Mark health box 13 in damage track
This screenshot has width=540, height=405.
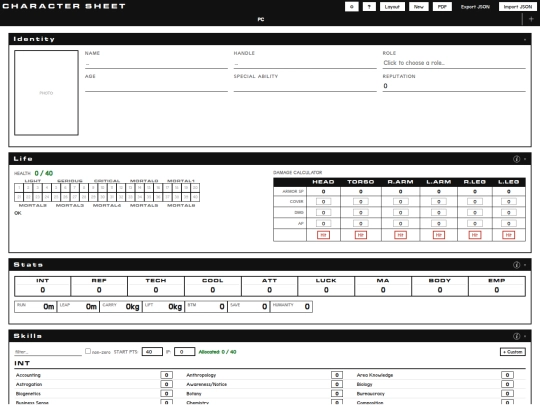click(130, 188)
